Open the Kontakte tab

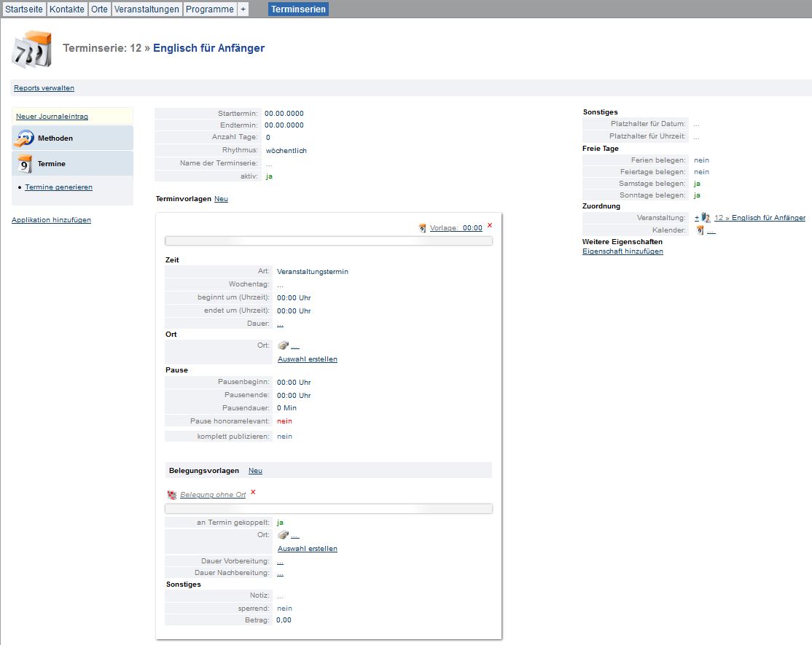coord(67,9)
